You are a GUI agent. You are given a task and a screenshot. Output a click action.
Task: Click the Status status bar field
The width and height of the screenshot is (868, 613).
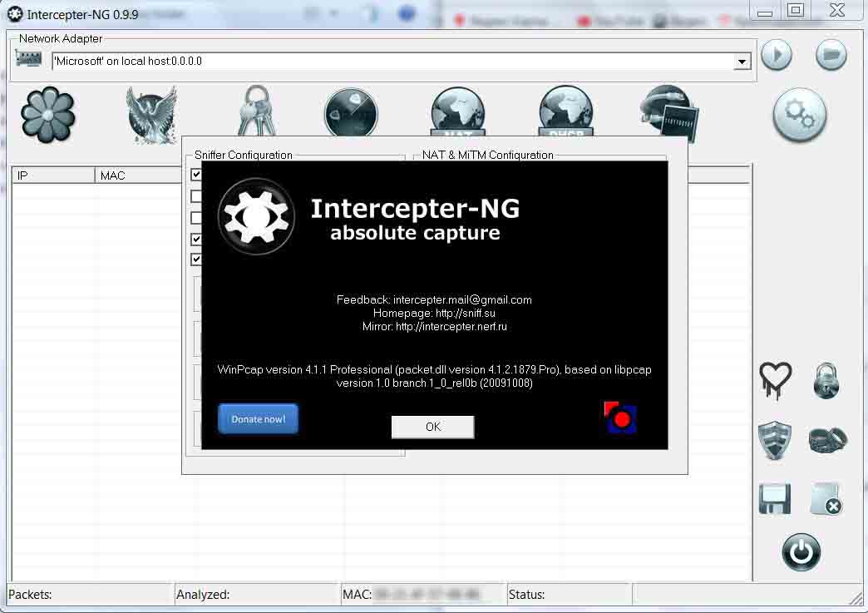point(569,595)
